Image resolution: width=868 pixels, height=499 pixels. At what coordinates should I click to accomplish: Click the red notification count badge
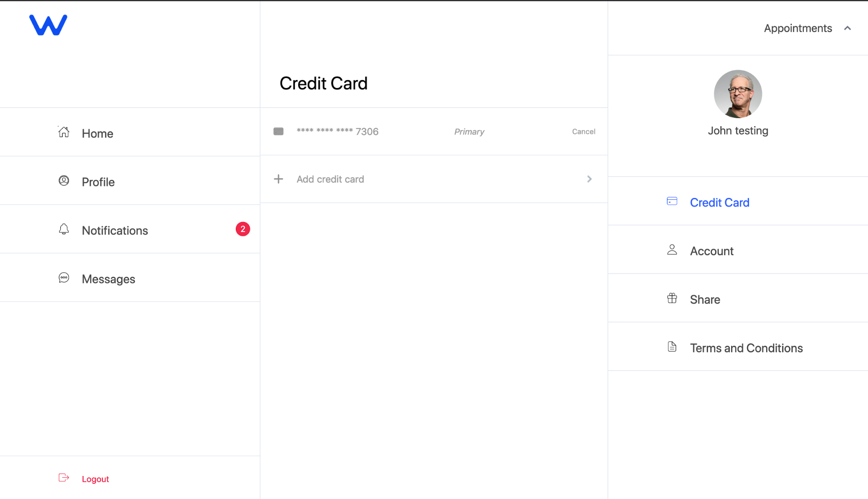[x=243, y=229]
